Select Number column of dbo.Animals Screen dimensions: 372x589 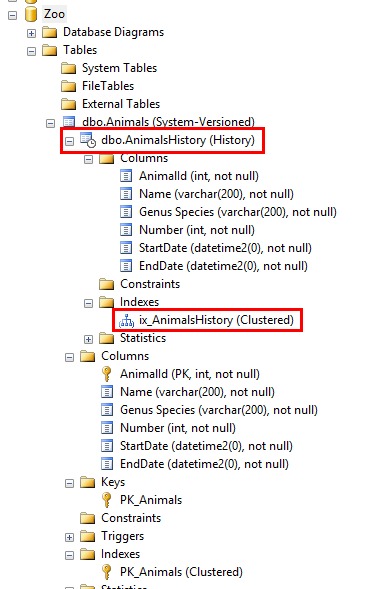pos(178,428)
